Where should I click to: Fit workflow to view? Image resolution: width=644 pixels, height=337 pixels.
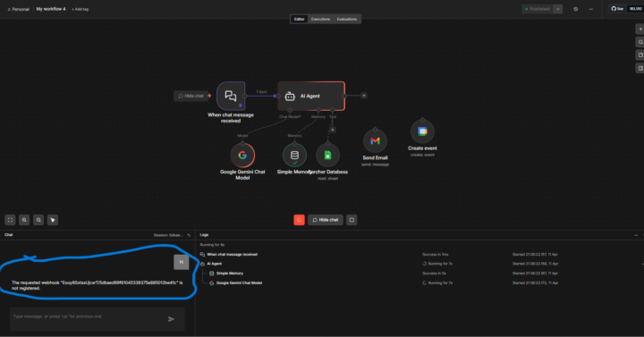10,220
